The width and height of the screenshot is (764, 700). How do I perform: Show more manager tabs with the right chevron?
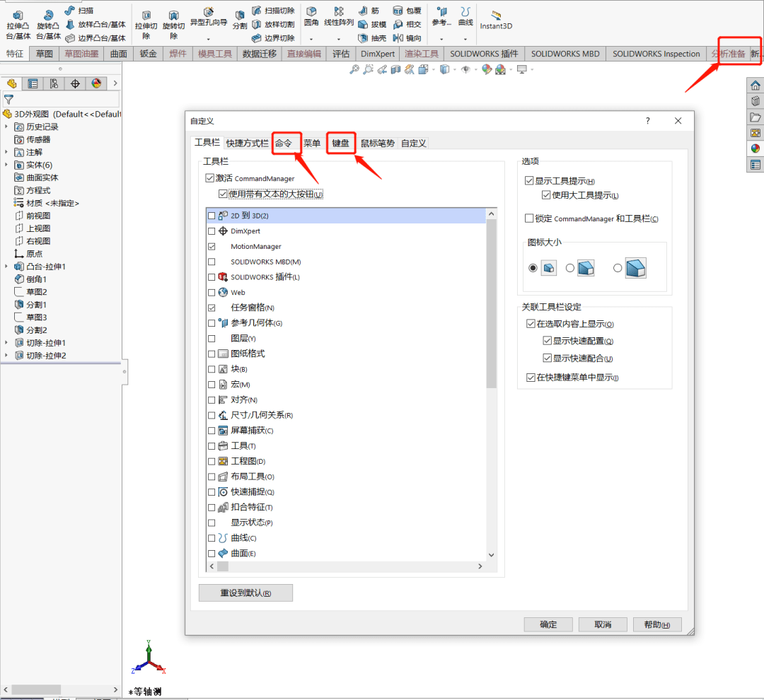tap(115, 83)
